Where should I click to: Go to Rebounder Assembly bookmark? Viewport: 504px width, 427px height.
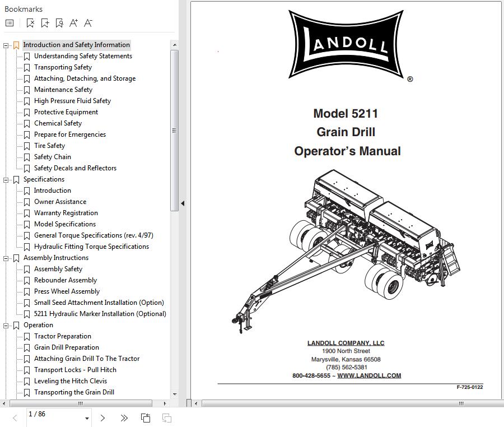pyautogui.click(x=66, y=280)
